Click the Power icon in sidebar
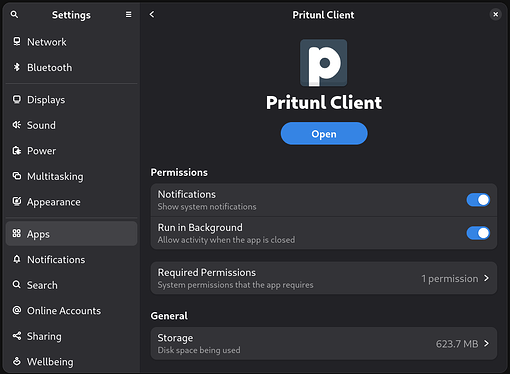Viewport: 510px width, 374px height. pos(17,151)
